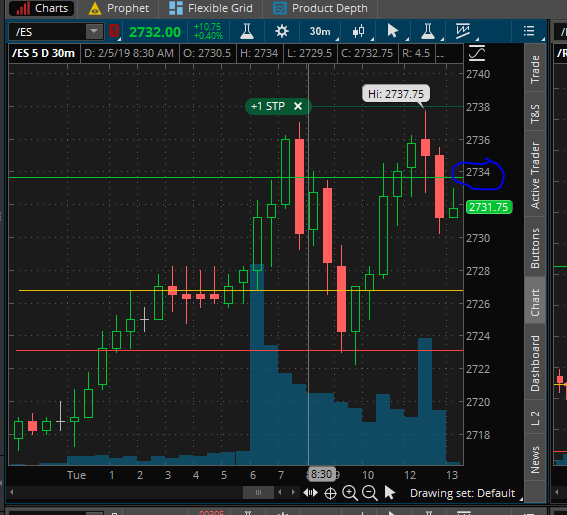Open the Active Trader side tab
Viewport: 567px width, 515px height.
pos(535,175)
